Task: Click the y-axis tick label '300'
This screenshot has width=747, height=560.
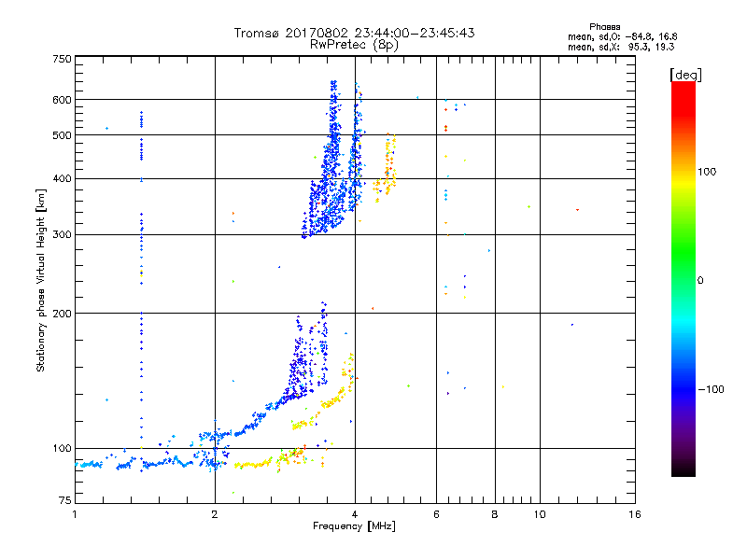Action: tap(62, 235)
